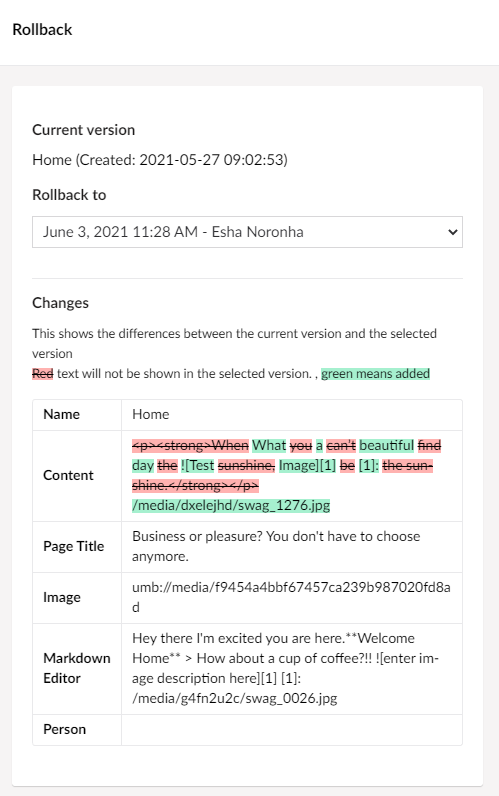499x796 pixels.
Task: Click the Rollback to label
Action: click(x=69, y=195)
